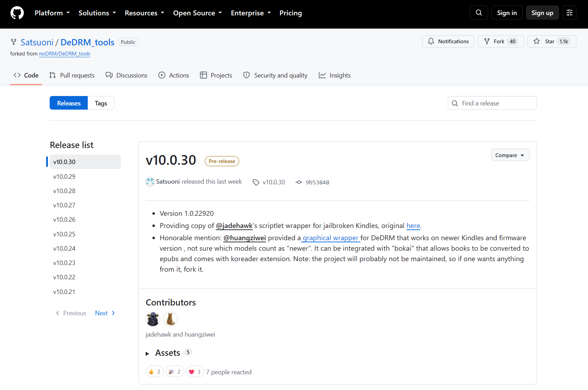Go to the Pricing page
Image resolution: width=588 pixels, height=390 pixels.
(x=291, y=13)
